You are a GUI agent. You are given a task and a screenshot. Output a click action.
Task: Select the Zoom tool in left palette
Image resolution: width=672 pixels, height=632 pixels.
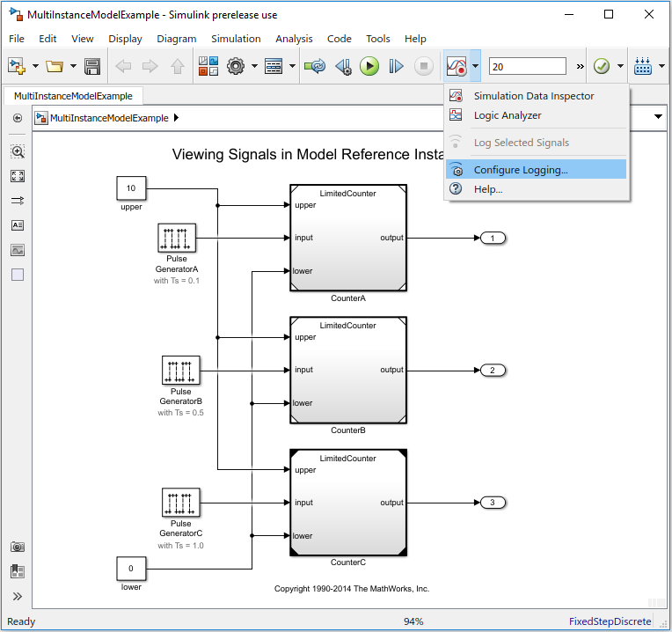click(x=18, y=151)
